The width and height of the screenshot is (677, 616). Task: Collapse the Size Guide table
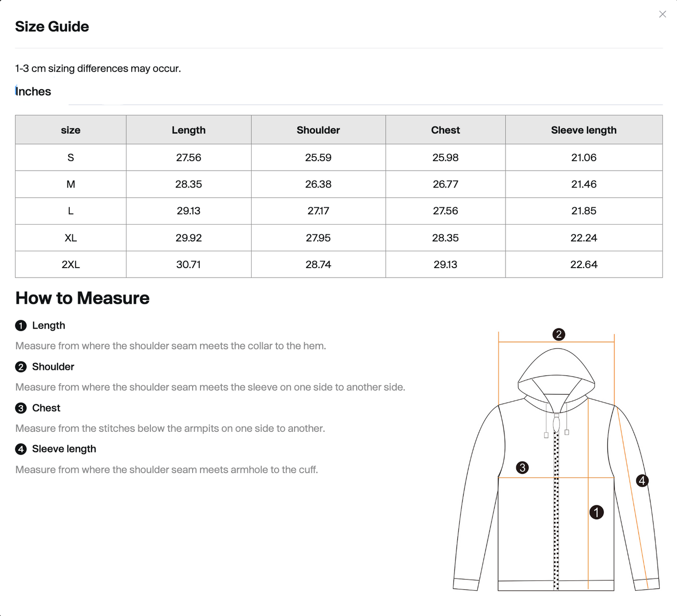click(52, 27)
